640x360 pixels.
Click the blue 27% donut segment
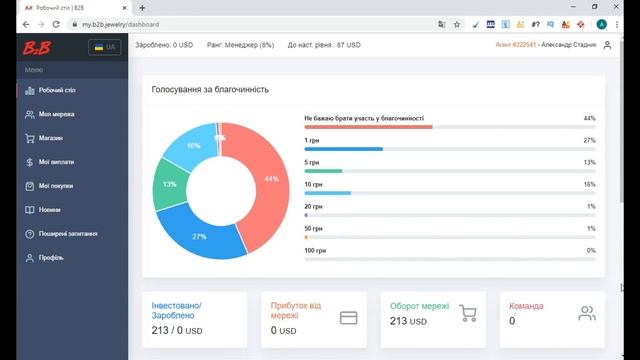[x=200, y=236]
